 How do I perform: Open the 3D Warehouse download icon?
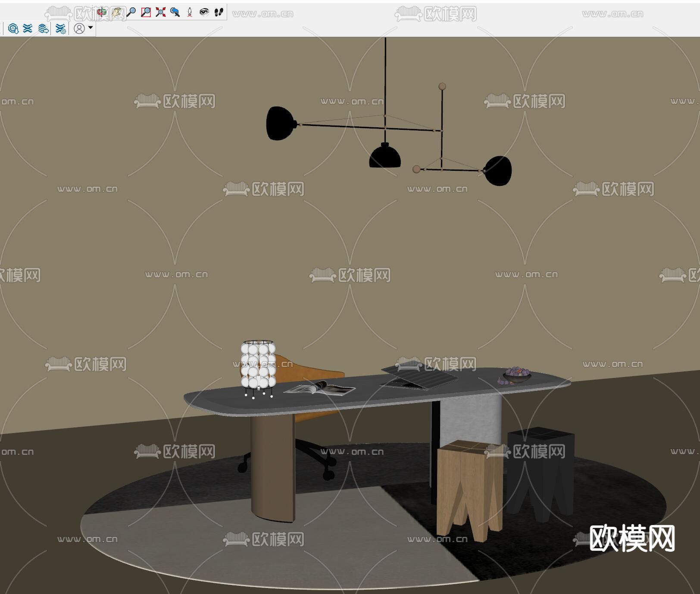coord(13,28)
